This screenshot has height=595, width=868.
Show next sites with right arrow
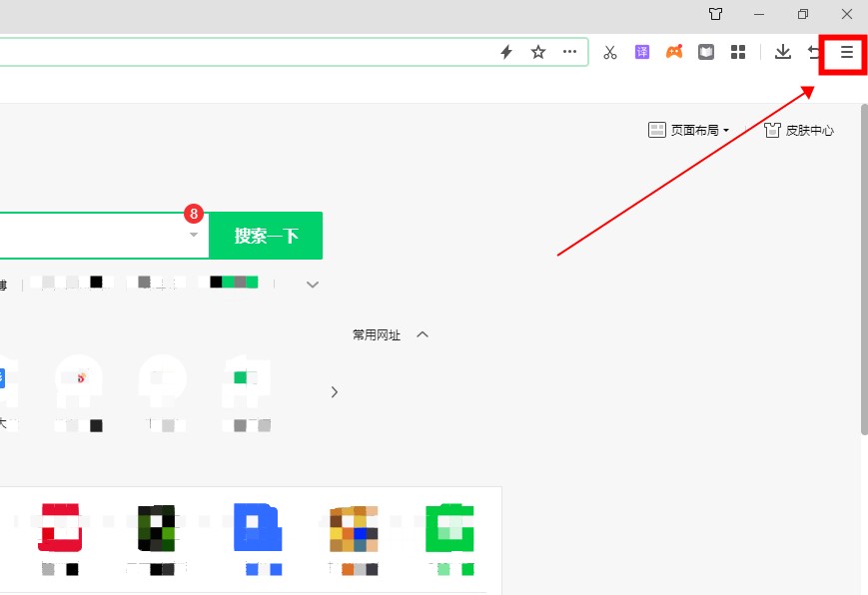tap(334, 392)
